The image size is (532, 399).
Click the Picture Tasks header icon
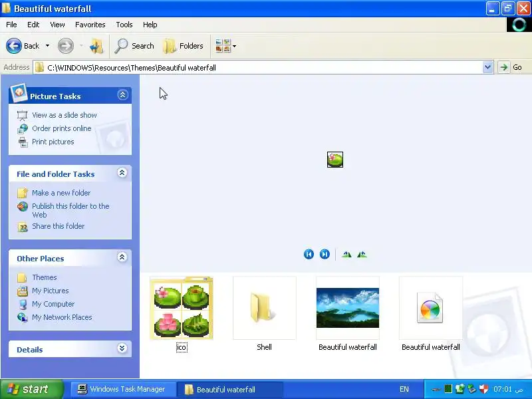19,92
